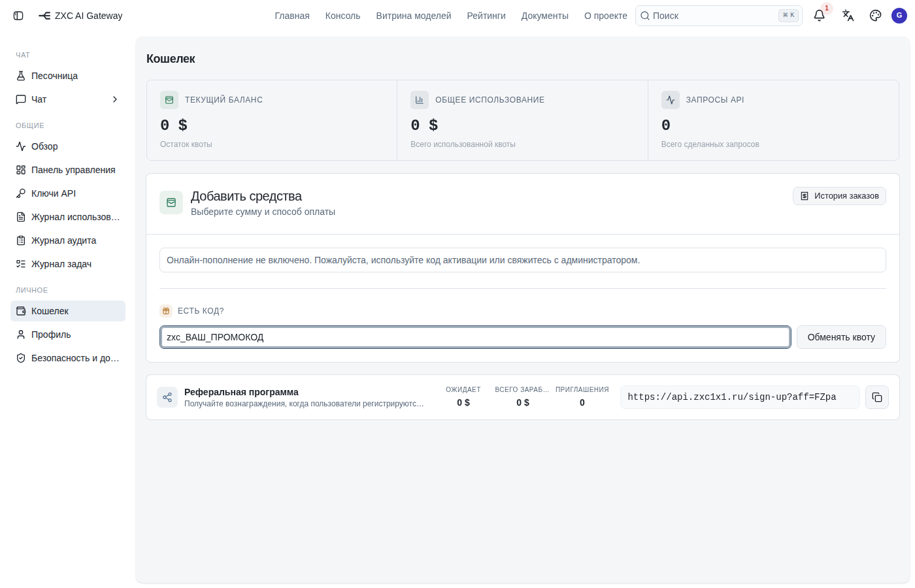The width and height of the screenshot is (915, 588).
Task: Open Песочница in the sidebar
Action: coord(68,76)
